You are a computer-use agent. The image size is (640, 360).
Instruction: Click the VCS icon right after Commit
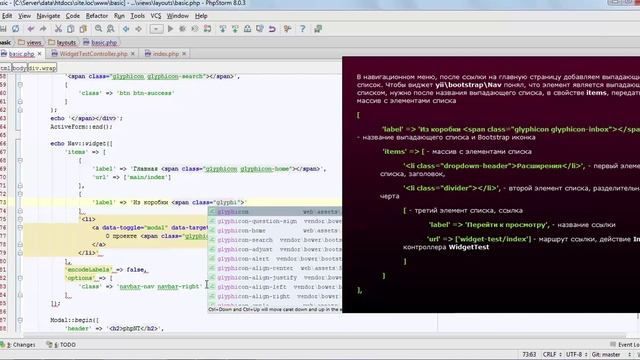pyautogui.click(x=247, y=29)
